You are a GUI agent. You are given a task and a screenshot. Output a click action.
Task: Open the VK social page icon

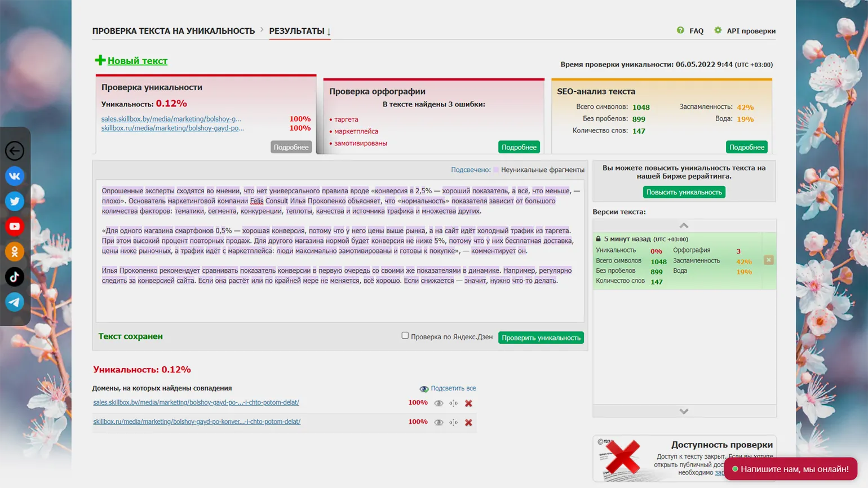15,176
